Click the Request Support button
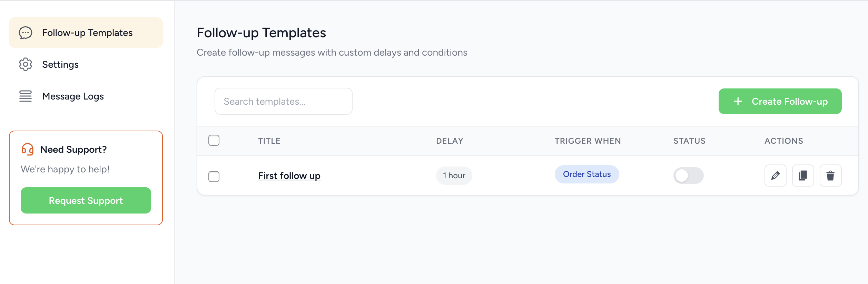This screenshot has height=284, width=868. (86, 200)
